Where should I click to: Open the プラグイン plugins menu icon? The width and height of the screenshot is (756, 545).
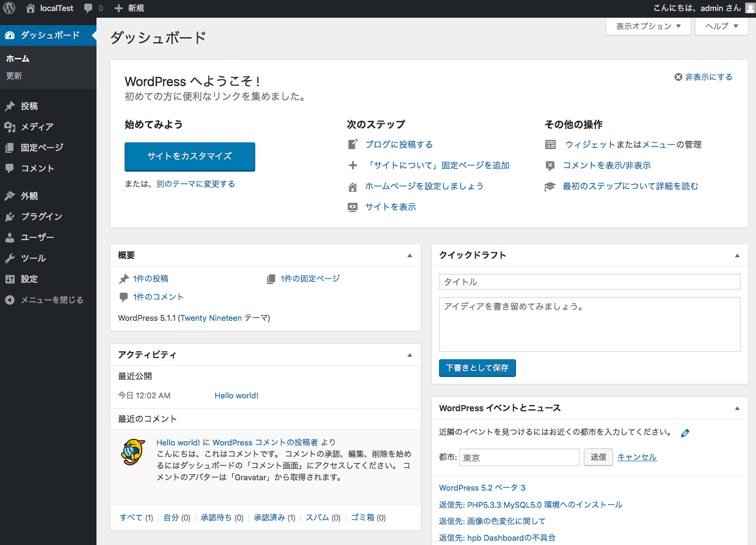pos(10,217)
